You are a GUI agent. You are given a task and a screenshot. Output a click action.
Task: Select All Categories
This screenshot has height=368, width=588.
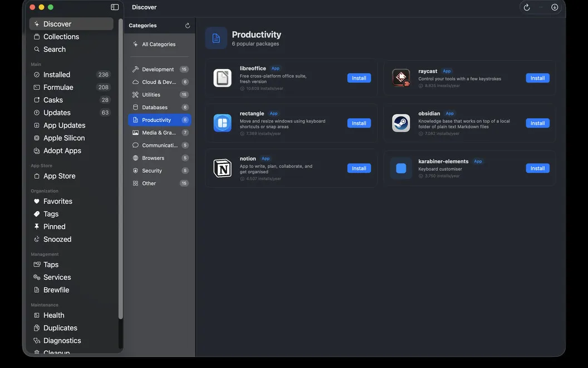(159, 44)
